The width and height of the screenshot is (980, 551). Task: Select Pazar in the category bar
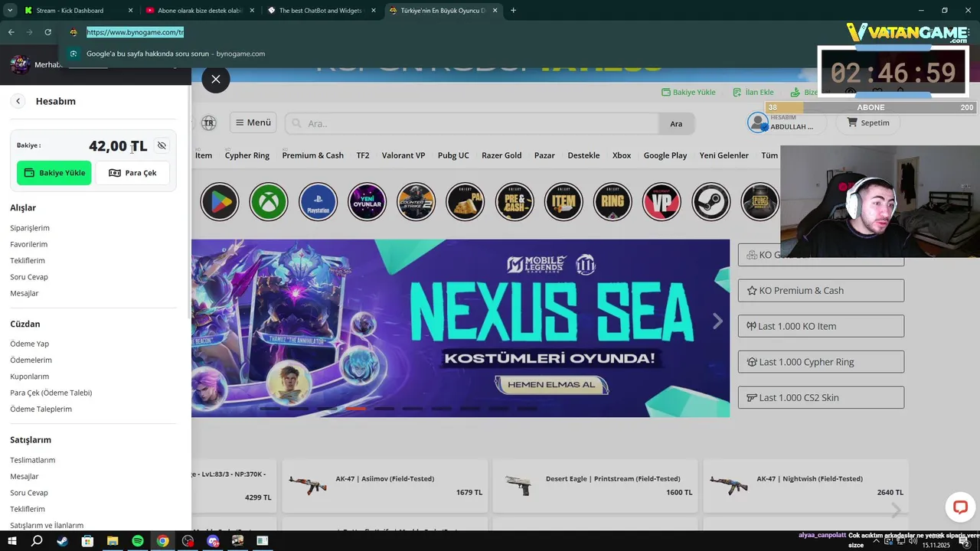tap(544, 155)
